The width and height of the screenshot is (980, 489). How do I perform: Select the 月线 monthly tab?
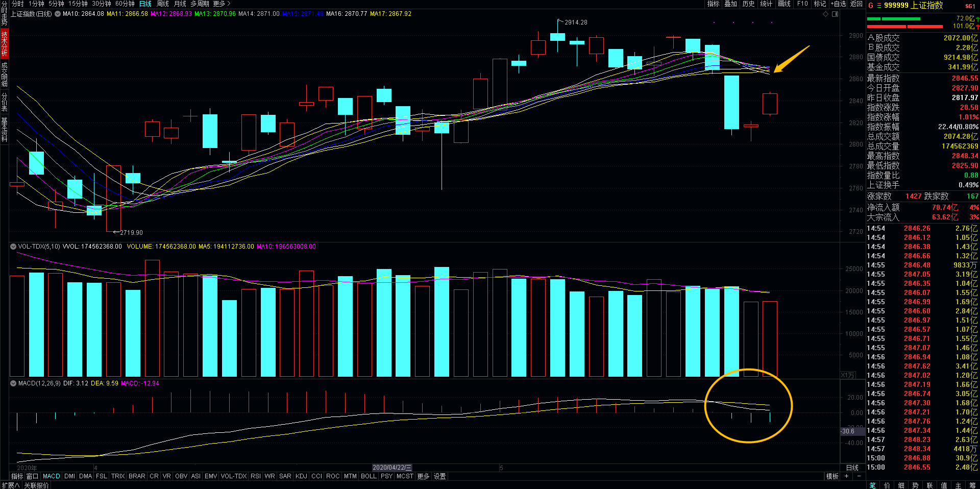tap(180, 4)
